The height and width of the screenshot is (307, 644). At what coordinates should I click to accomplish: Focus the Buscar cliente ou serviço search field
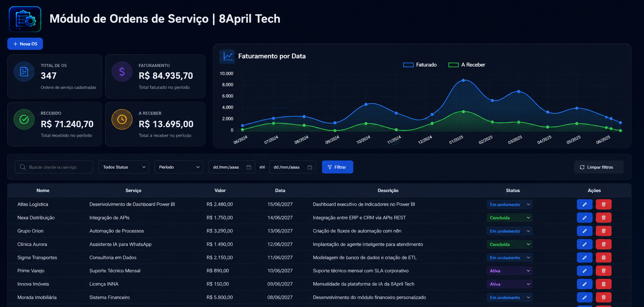(x=54, y=167)
